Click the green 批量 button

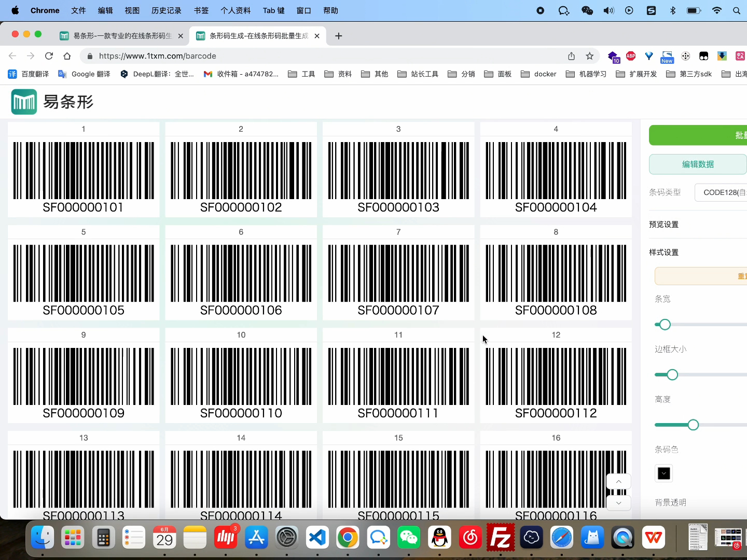(x=698, y=135)
